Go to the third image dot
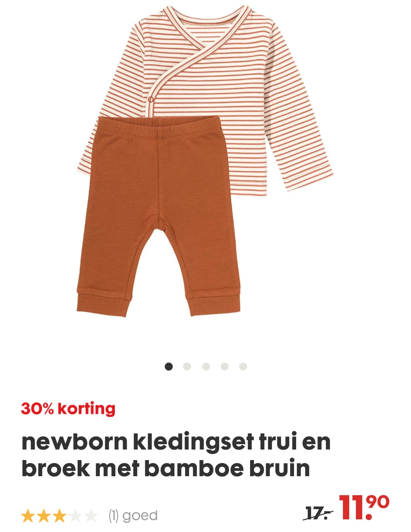This screenshot has height=532, width=411. [206, 367]
